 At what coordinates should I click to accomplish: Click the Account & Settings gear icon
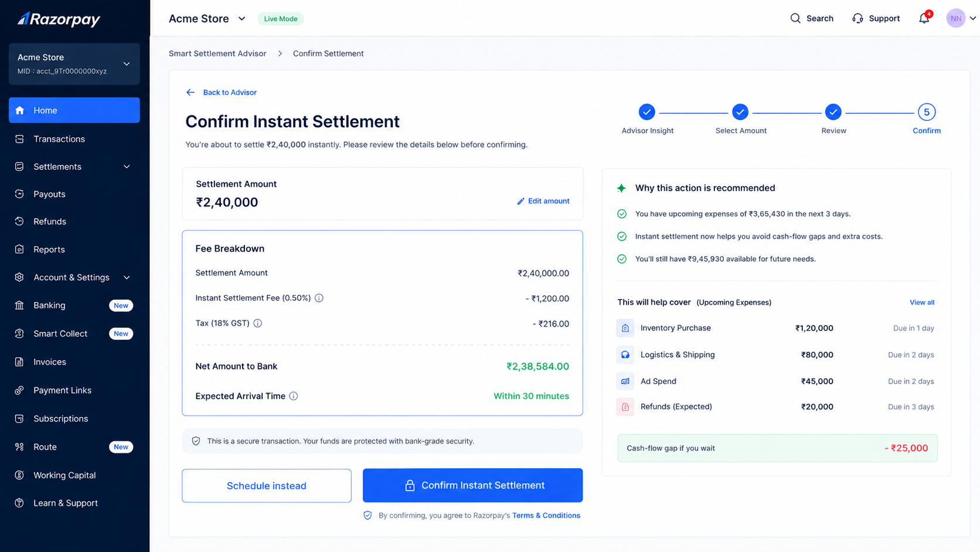[19, 277]
